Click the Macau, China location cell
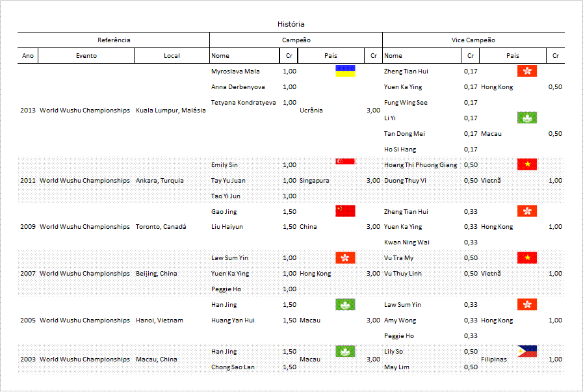The width and height of the screenshot is (583, 392). click(157, 359)
